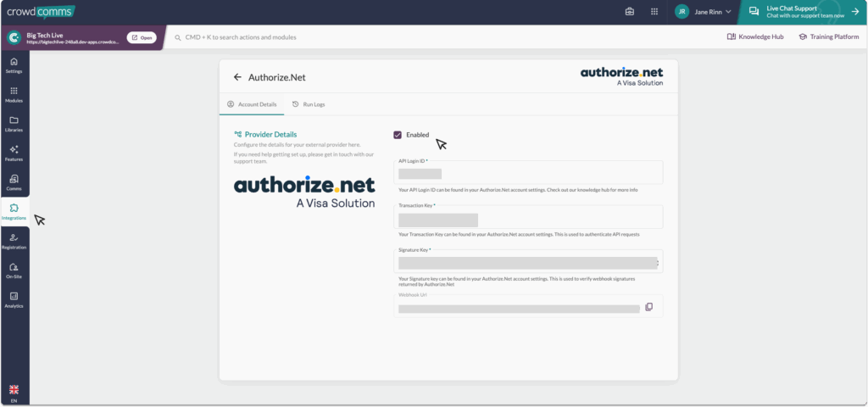The width and height of the screenshot is (868, 407).
Task: Go to Libraries in the sidebar
Action: tap(14, 124)
